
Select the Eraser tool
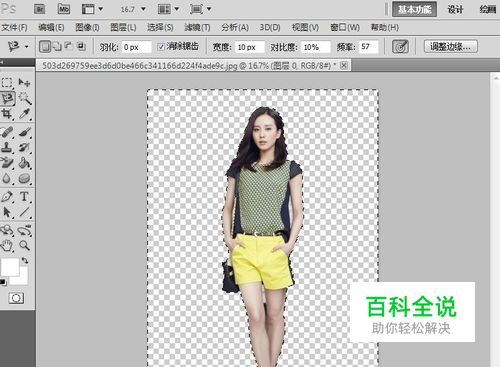pyautogui.click(x=7, y=163)
